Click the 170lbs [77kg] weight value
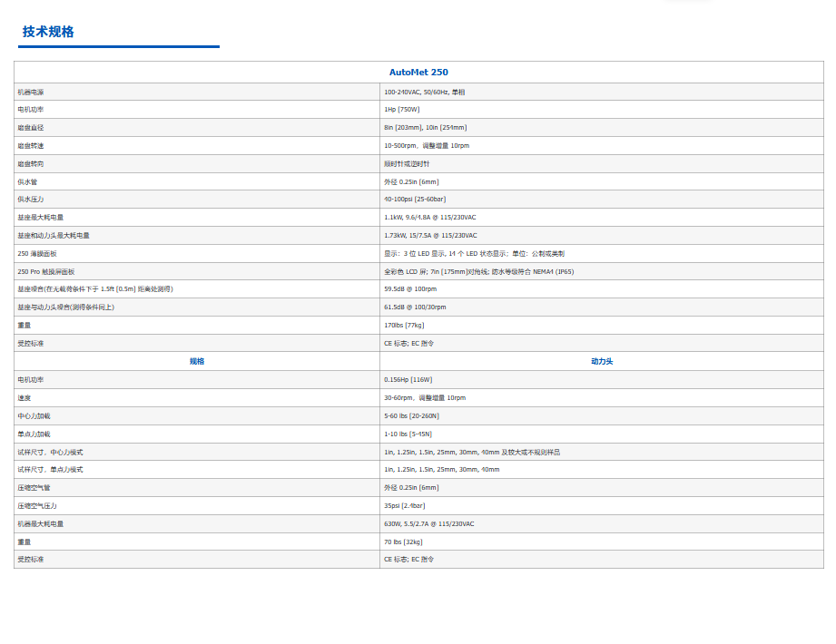The image size is (836, 644). click(x=404, y=326)
